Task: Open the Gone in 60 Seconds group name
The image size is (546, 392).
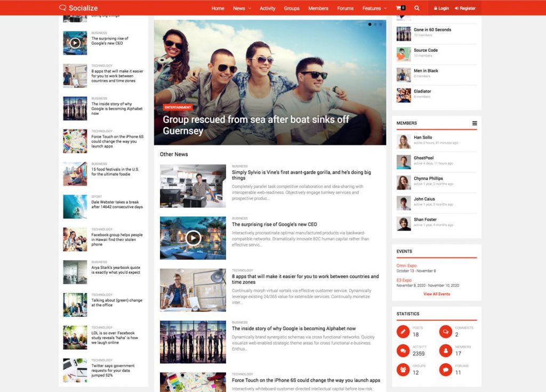Action: click(x=432, y=30)
